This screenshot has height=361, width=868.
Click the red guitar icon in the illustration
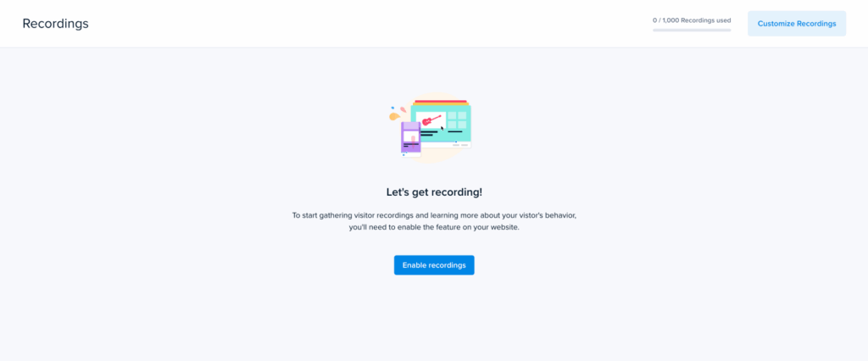tap(431, 120)
